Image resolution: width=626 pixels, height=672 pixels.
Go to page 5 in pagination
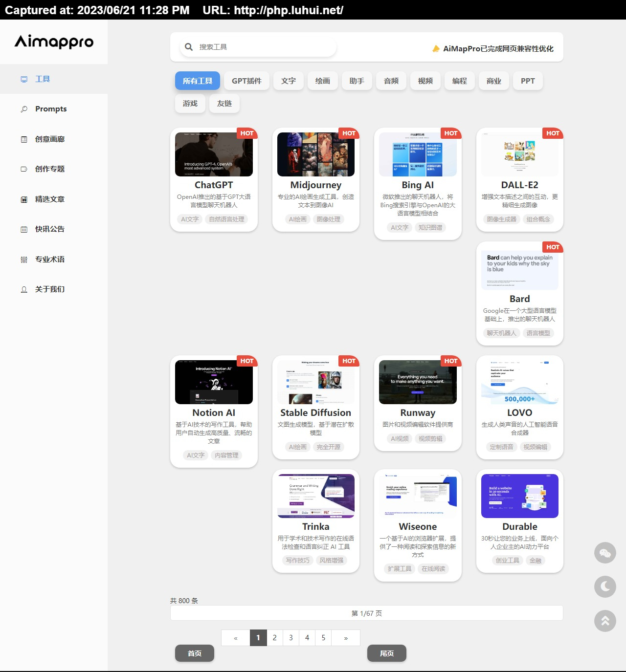click(x=323, y=638)
